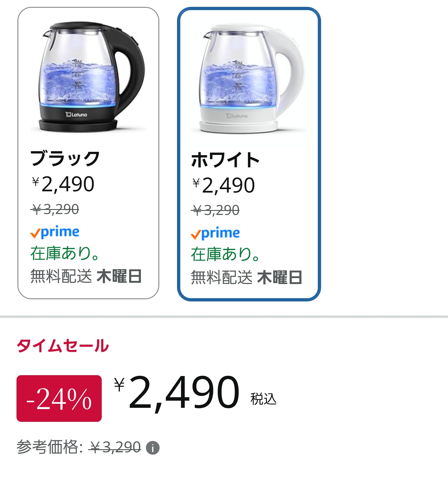The width and height of the screenshot is (448, 480).
Task: Click the crossed-out ¥3,290 on the ホワイト card
Action: pyautogui.click(x=215, y=211)
